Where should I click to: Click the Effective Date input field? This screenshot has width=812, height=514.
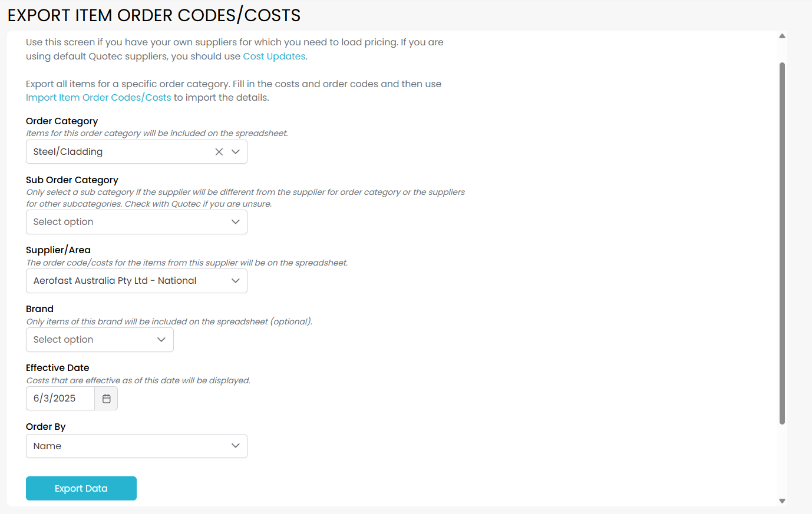tap(60, 399)
